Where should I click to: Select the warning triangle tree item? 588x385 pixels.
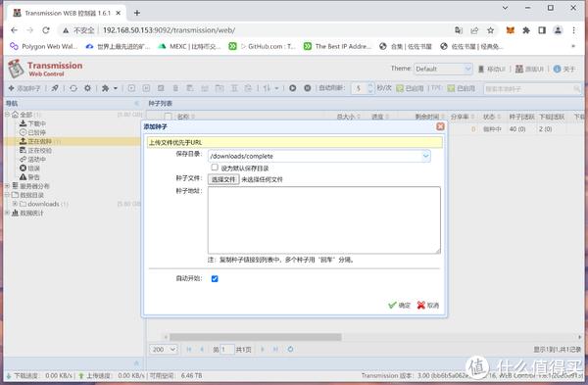(29, 177)
